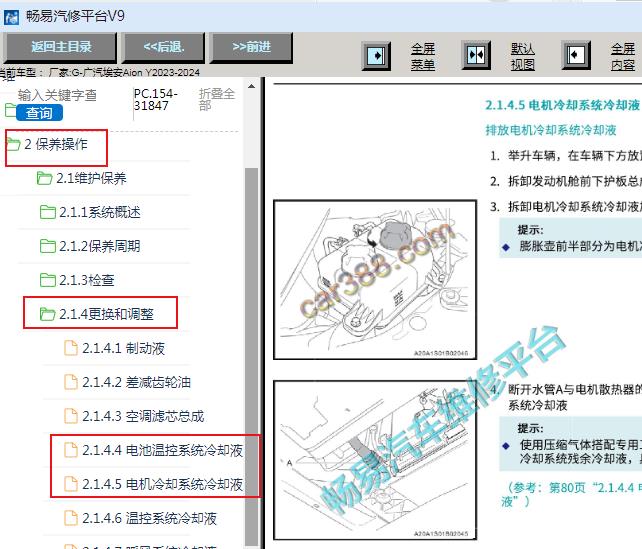Click the water pipe A radiator illustration
Viewport: 642px width, 549px height.
click(x=375, y=461)
